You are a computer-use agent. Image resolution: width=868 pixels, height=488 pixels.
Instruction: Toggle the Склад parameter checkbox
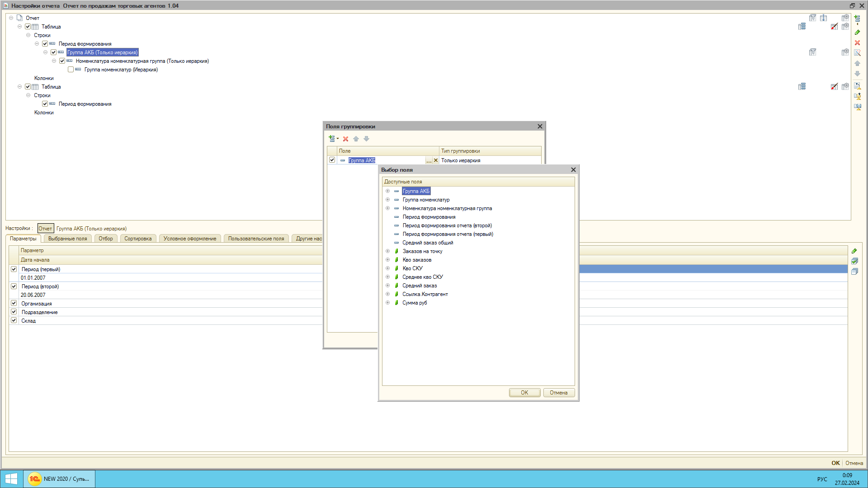pos(14,321)
